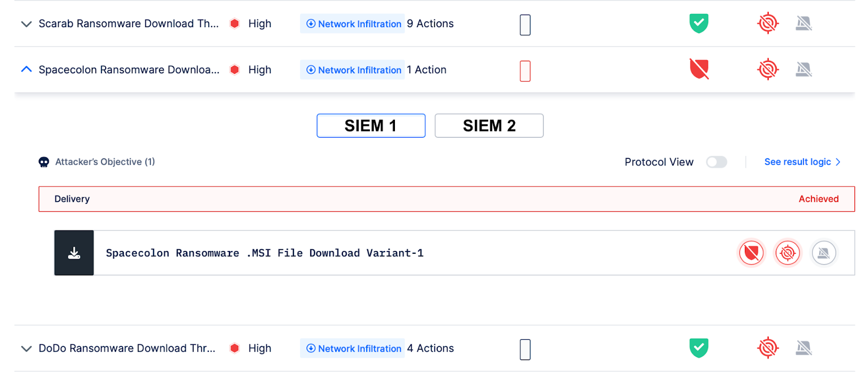
Task: Toggle the Protocol View switch
Action: pos(716,162)
